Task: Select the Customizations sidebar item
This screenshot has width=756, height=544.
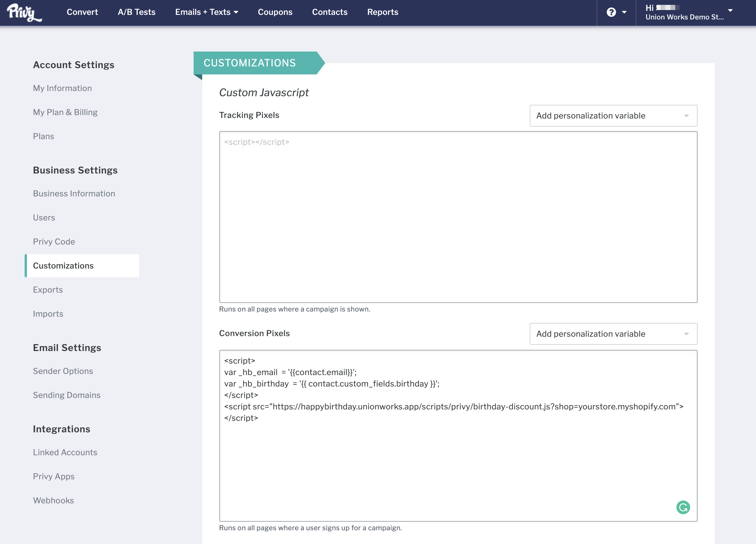Action: tap(63, 266)
